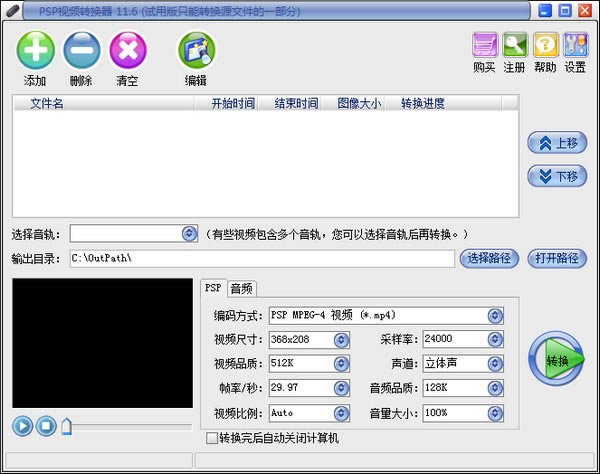Click the 输出目录 path input field
This screenshot has height=474, width=600.
(260, 258)
